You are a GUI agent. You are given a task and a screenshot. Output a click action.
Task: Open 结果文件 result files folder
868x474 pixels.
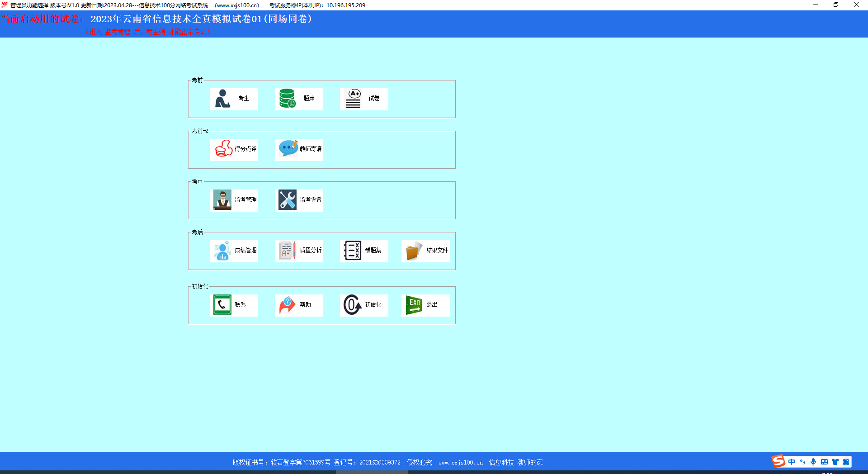[425, 251]
